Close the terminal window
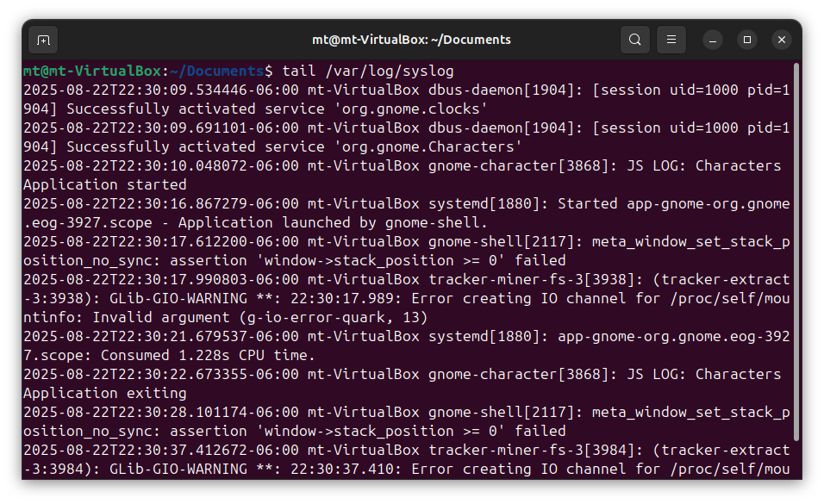Viewport: 824px width, 504px height. click(781, 40)
